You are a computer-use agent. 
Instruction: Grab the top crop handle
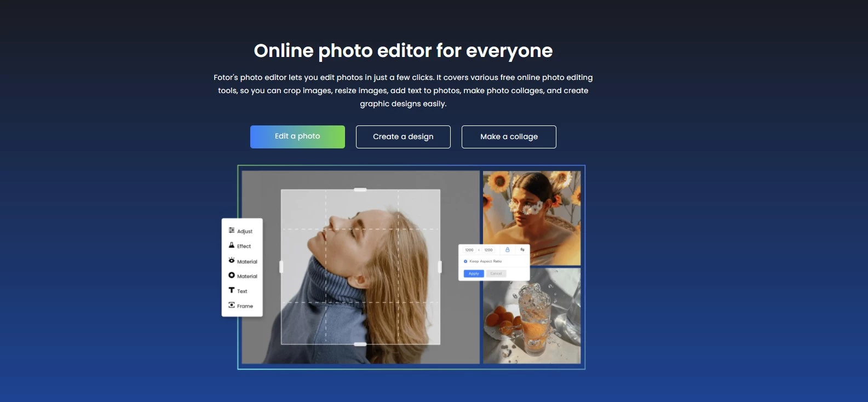click(x=360, y=189)
